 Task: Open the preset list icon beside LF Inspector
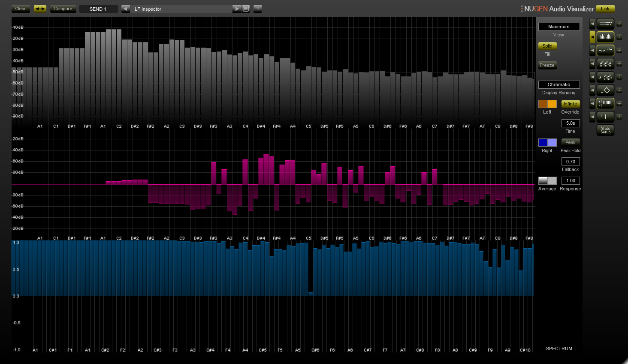246,9
